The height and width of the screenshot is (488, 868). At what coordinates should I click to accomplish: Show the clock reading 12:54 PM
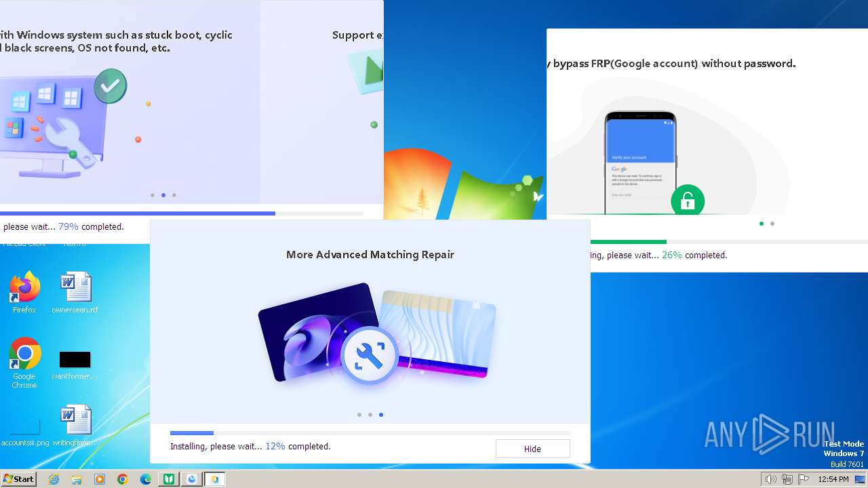833,479
